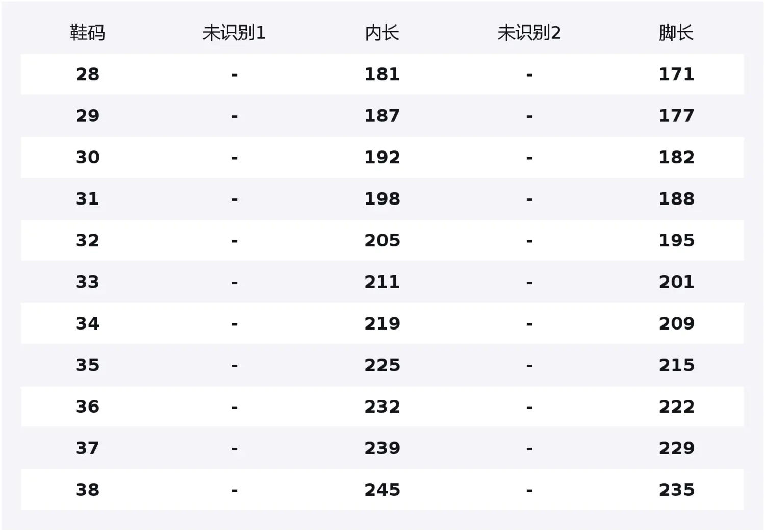Click foot length value 195
This screenshot has width=765, height=532.
pos(676,241)
